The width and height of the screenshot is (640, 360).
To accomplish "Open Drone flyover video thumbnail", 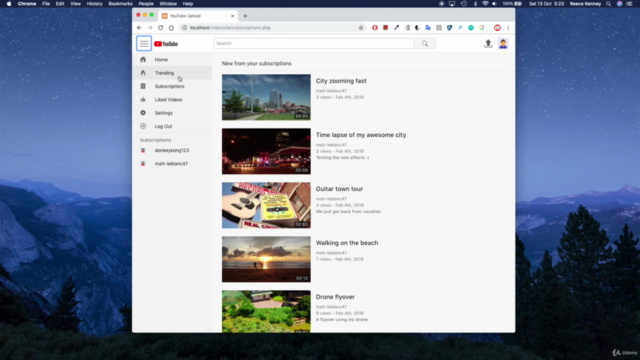I will [x=266, y=311].
